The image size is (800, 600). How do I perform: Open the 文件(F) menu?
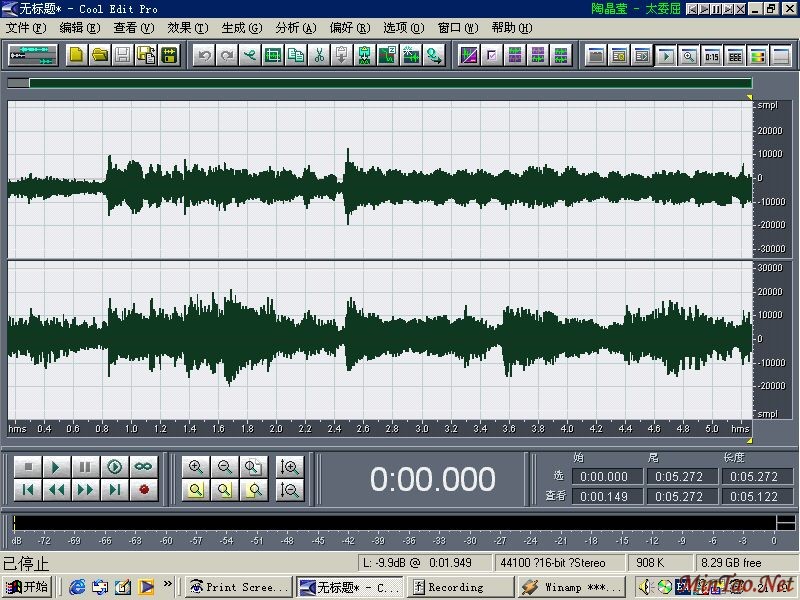(26, 28)
